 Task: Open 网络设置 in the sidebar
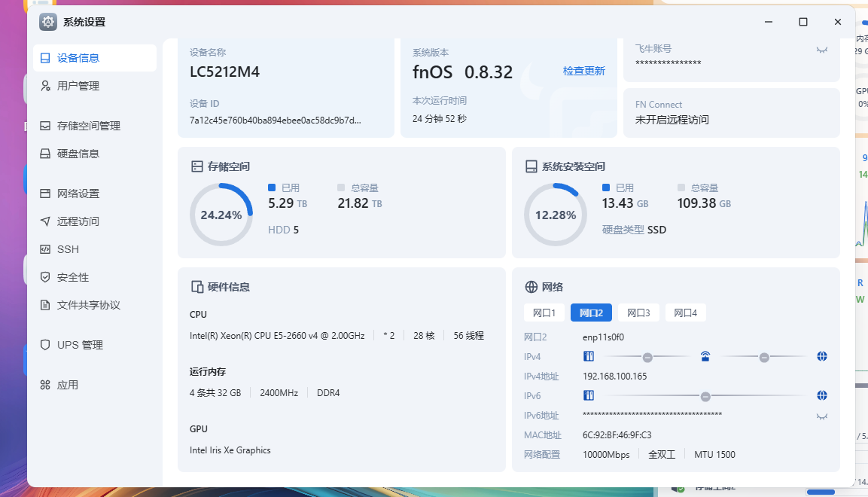tap(78, 194)
